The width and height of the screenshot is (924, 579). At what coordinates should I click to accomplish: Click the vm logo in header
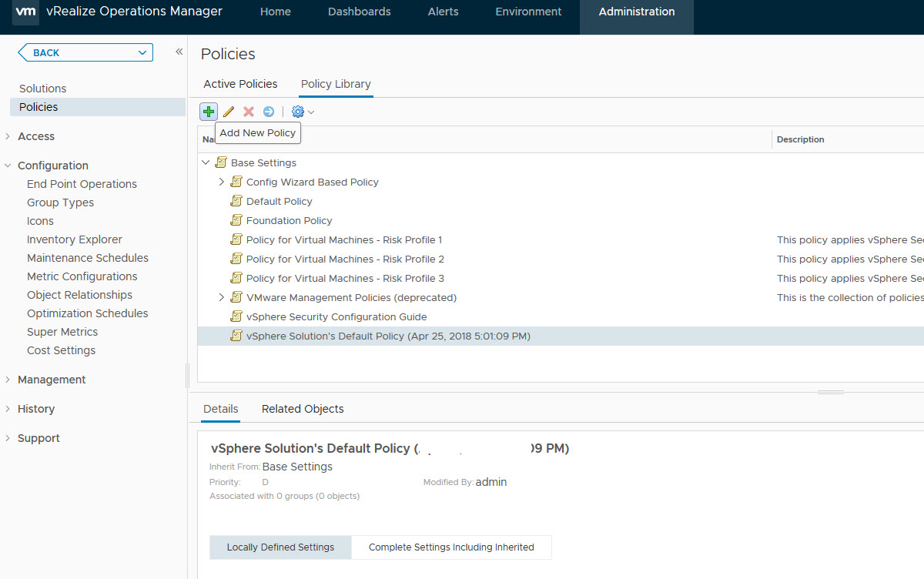(25, 12)
